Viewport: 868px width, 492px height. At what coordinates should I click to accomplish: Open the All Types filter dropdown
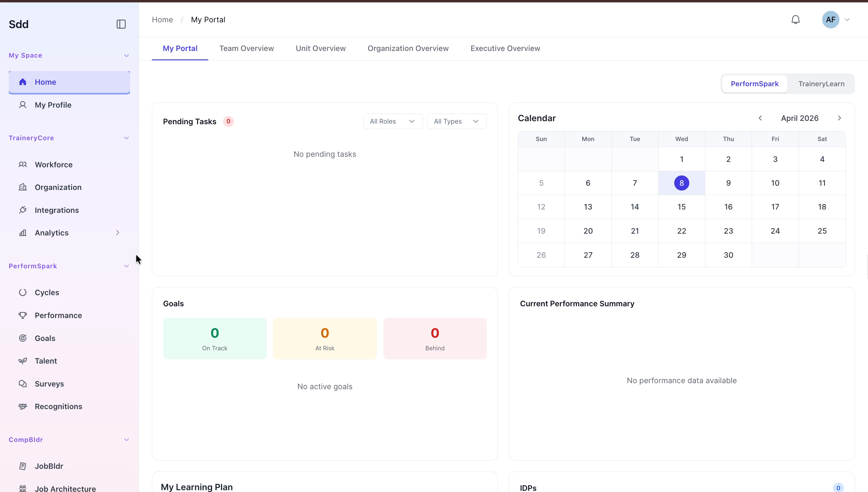pos(456,121)
